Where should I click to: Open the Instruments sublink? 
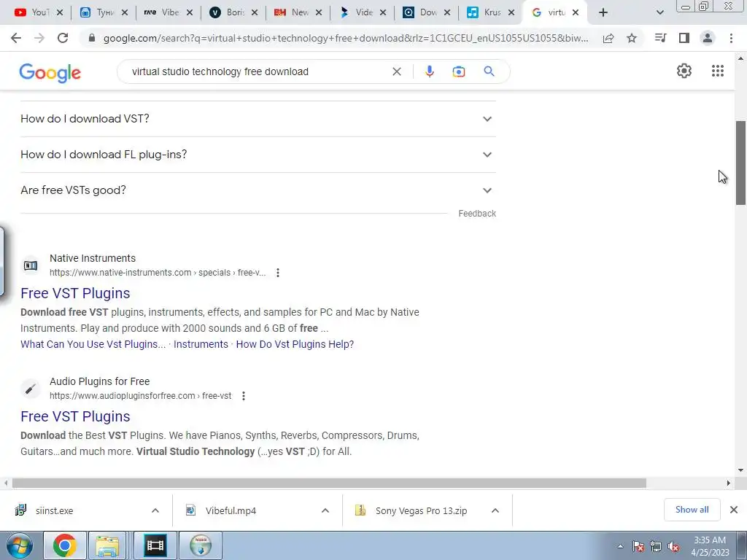201,344
